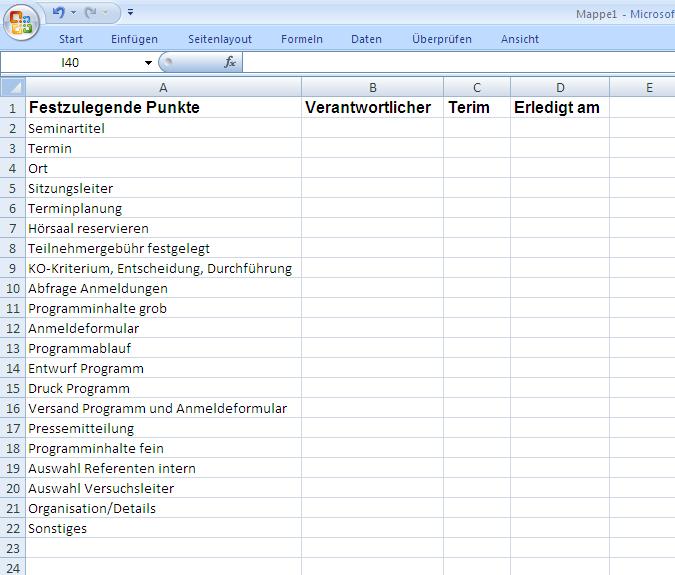The height and width of the screenshot is (575, 675).
Task: Open the Einfügen ribbon tab
Action: (x=134, y=39)
